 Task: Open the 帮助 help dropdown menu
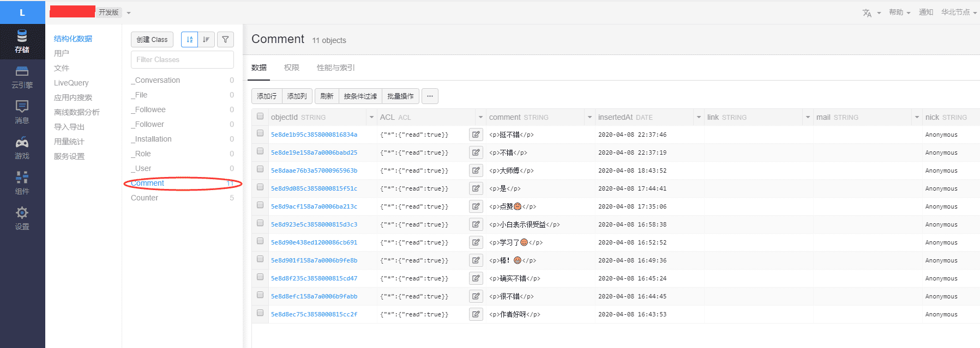tap(899, 13)
